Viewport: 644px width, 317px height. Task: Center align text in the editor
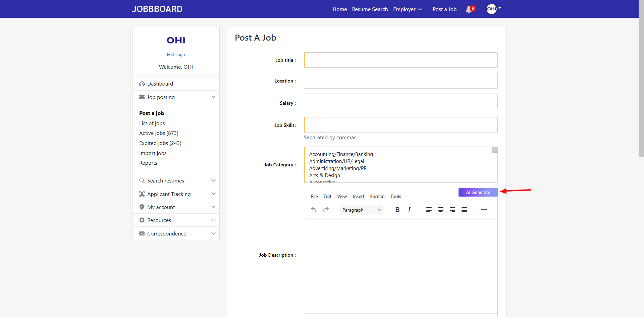pyautogui.click(x=440, y=210)
